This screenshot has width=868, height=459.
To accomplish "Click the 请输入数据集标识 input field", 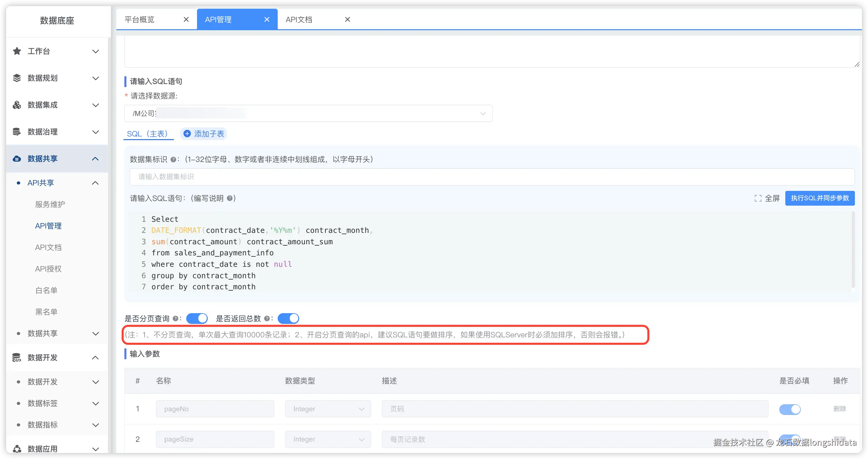I will 492,177.
